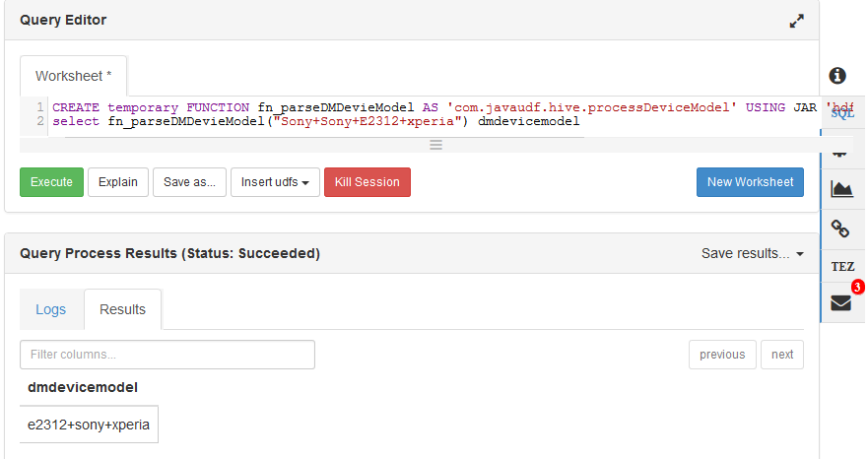This screenshot has height=459, width=868.
Task: Click the editor resize handle bar
Action: pyautogui.click(x=435, y=144)
